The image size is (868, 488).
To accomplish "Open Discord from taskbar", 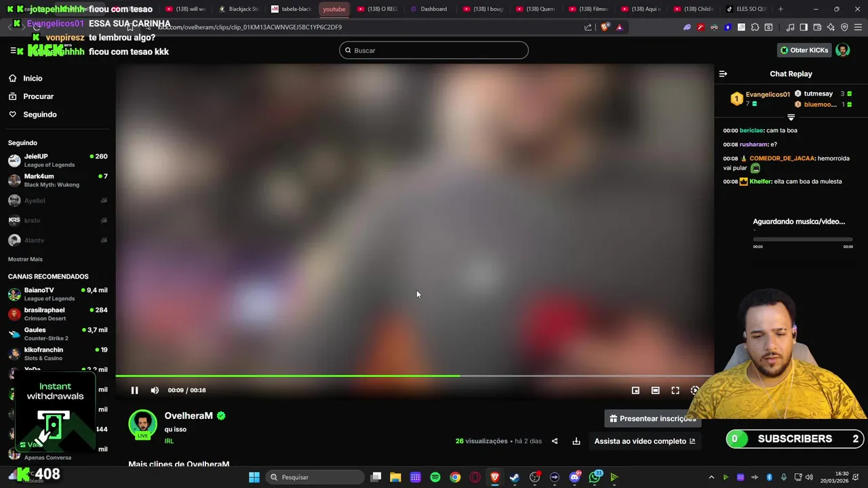I will click(574, 477).
